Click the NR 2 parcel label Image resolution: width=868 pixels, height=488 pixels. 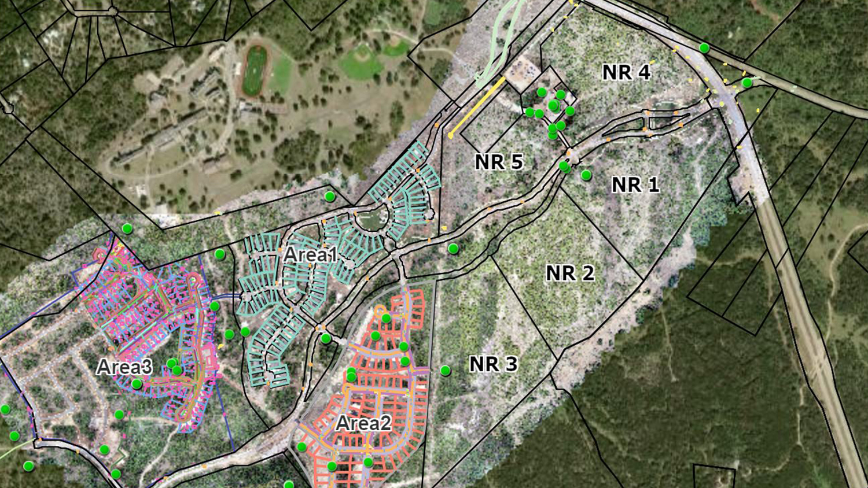(570, 273)
